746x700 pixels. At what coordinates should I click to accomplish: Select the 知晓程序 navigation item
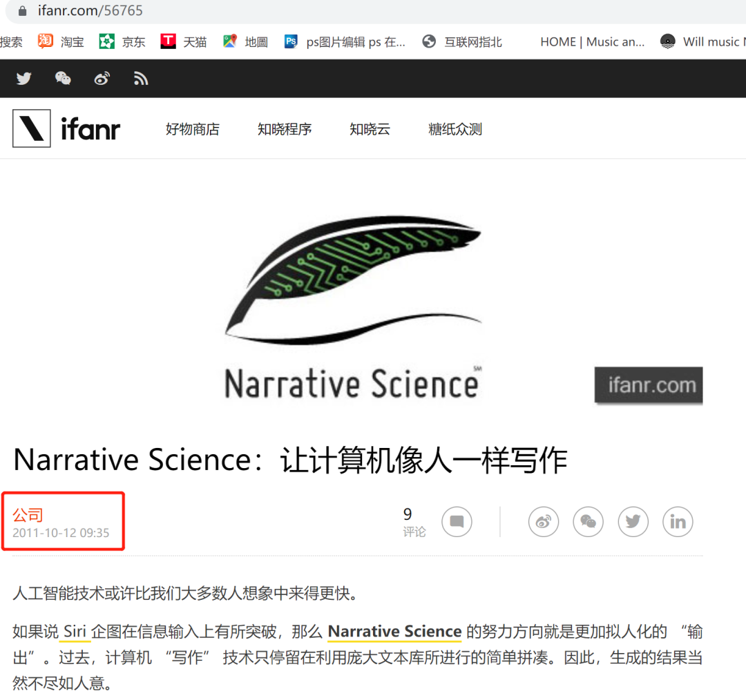(285, 129)
